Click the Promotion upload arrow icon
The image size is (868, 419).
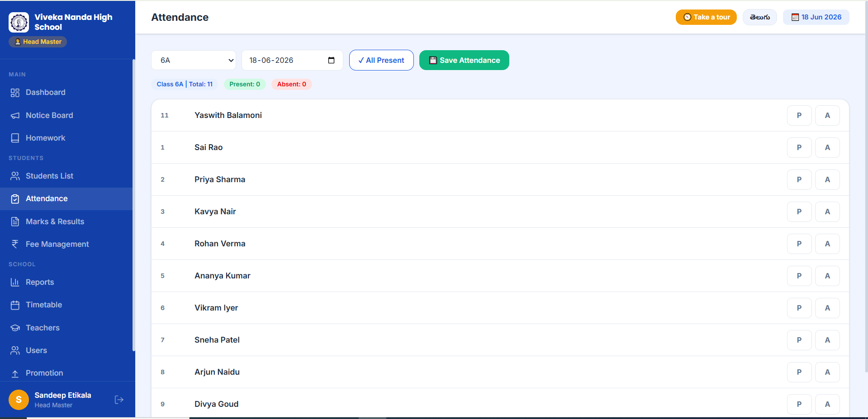[x=15, y=373]
